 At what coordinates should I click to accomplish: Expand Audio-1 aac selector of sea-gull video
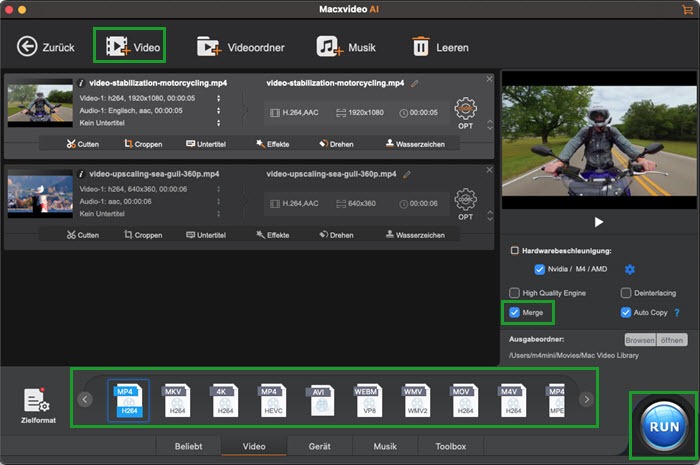(x=218, y=202)
